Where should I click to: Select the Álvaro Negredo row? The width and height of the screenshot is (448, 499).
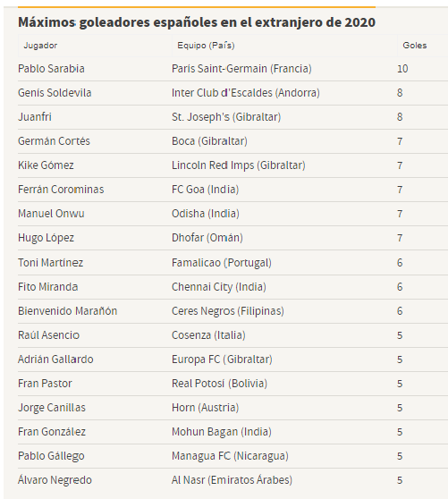click(232, 480)
